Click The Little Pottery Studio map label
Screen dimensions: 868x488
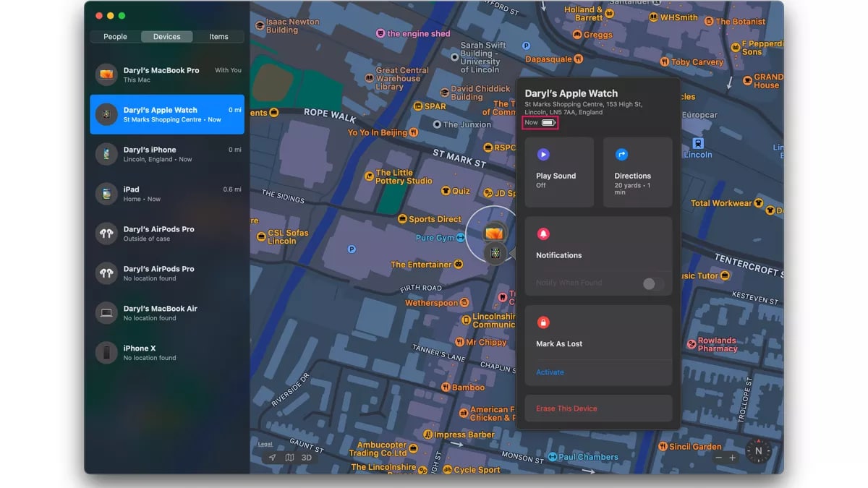[x=404, y=177]
